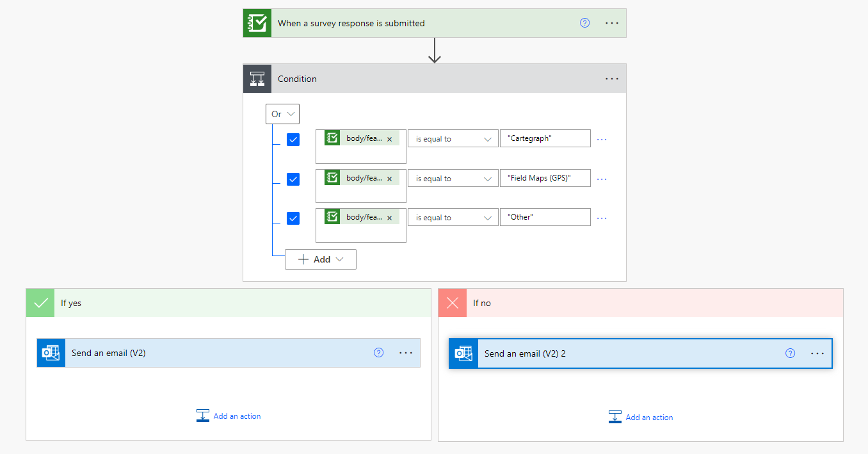868x454 pixels.
Task: Open more options for the "Cartegraph" row
Action: click(602, 139)
